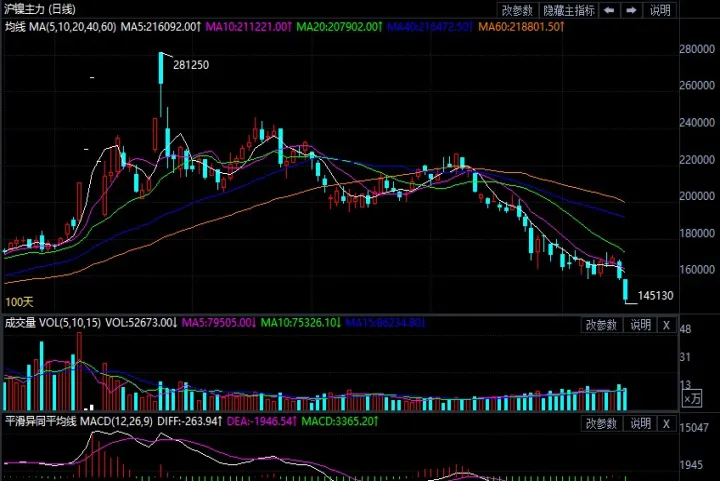Click 说明 in the main chart header
Screen dimensions: 720x481
pyautogui.click(x=660, y=10)
